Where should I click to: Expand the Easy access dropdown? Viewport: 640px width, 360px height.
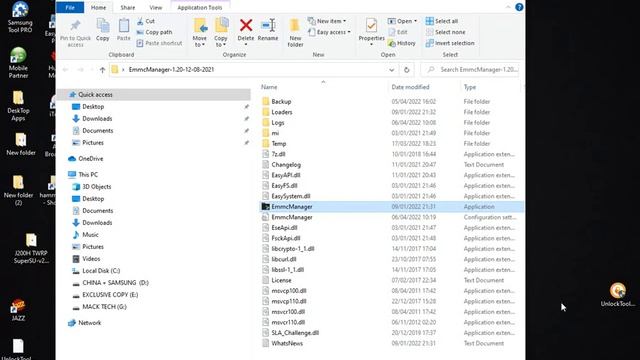349,32
